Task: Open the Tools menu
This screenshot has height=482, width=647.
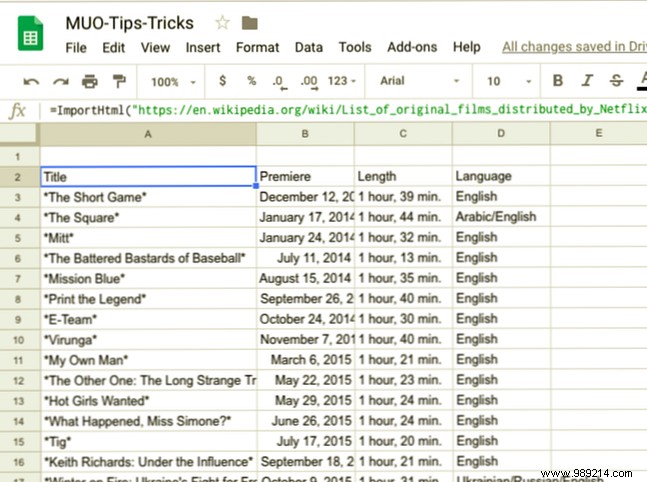Action: tap(355, 47)
